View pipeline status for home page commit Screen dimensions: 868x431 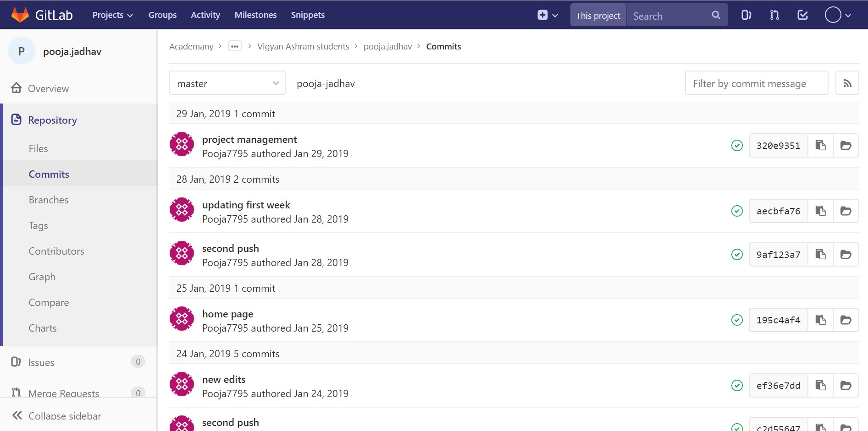click(737, 320)
